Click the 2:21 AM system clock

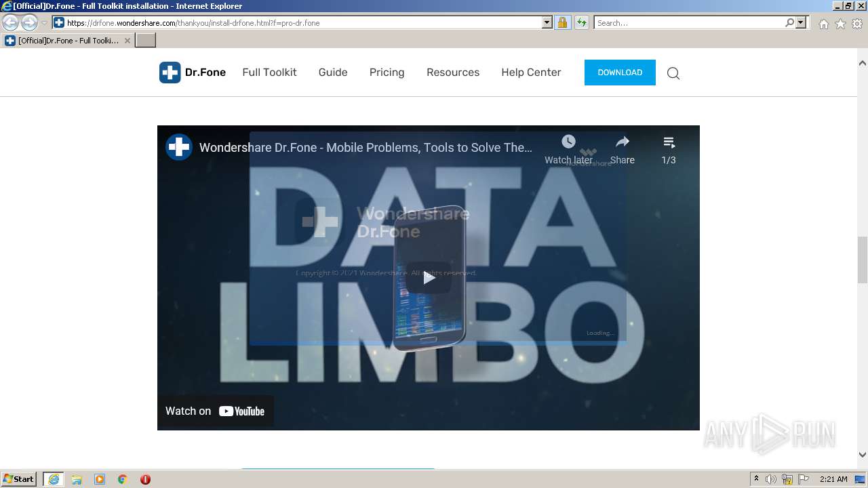pos(833,479)
